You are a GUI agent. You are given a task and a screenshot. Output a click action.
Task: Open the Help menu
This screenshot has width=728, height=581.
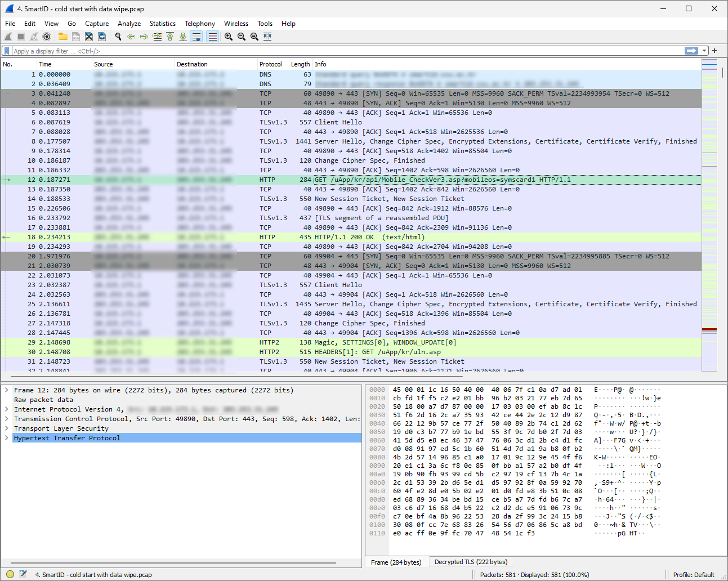[x=288, y=24]
